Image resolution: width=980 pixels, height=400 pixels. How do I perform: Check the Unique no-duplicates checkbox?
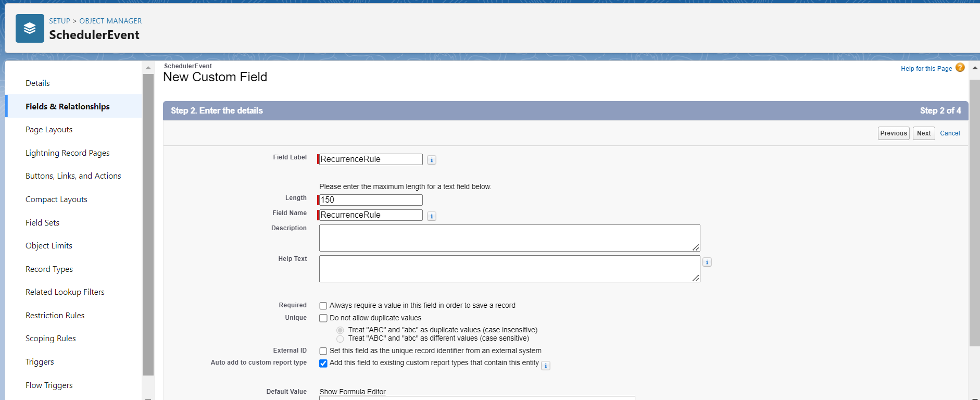click(x=323, y=318)
